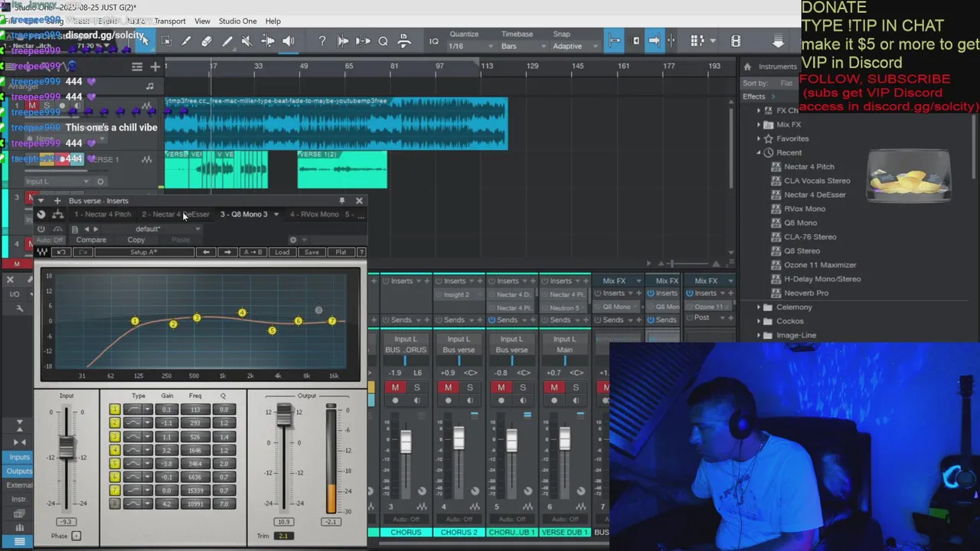Switch to 1 - Nectar 4 Pitch tab
The width and height of the screenshot is (980, 551).
click(x=103, y=214)
